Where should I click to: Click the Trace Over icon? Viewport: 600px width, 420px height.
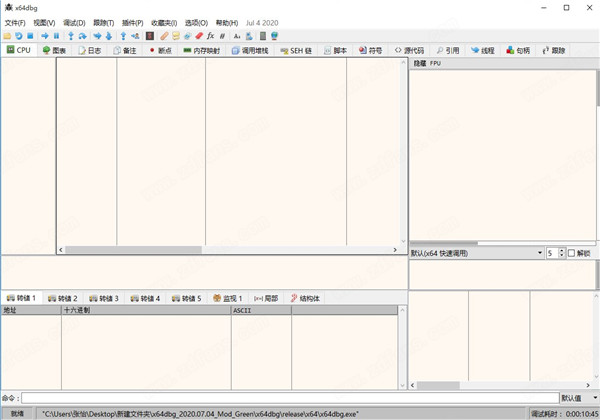click(109, 36)
